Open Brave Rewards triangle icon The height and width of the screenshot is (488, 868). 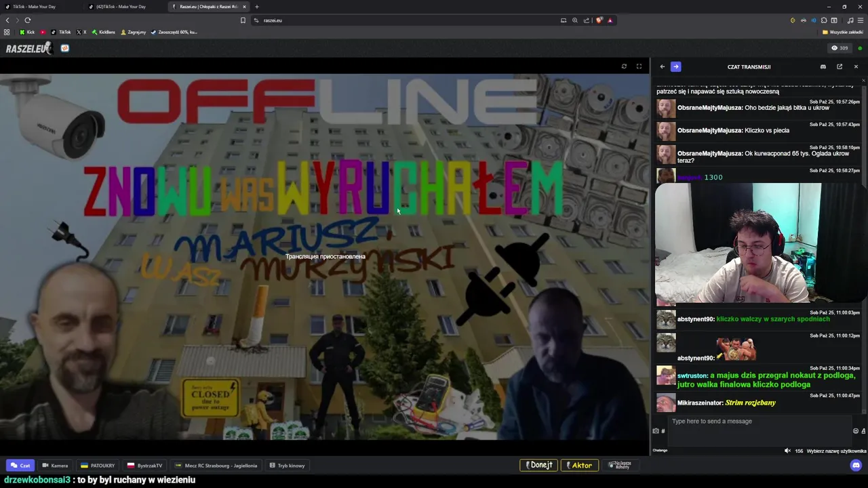[x=610, y=20]
